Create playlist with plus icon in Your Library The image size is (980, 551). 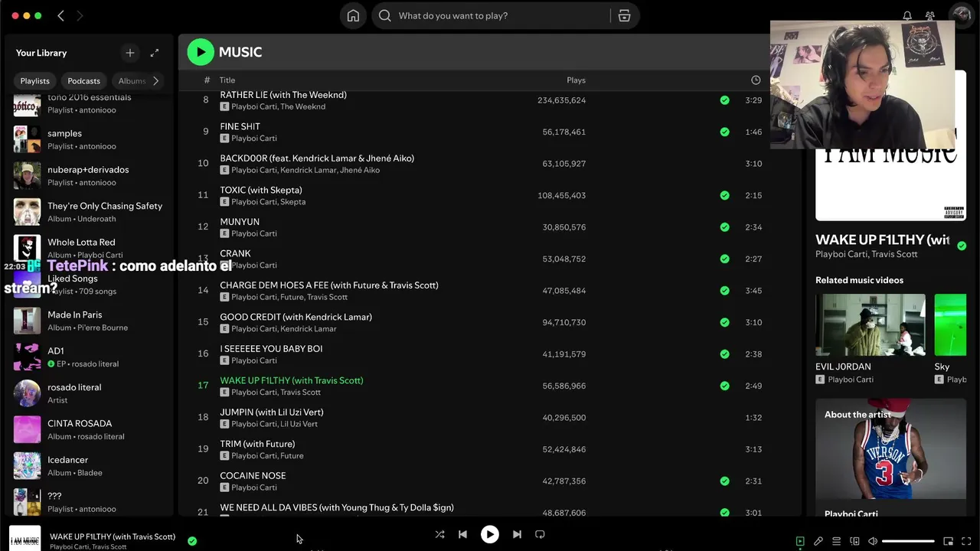click(129, 53)
